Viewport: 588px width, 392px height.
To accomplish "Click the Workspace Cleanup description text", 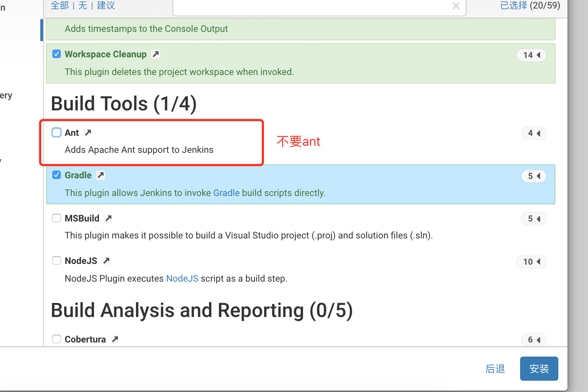I will coord(179,72).
